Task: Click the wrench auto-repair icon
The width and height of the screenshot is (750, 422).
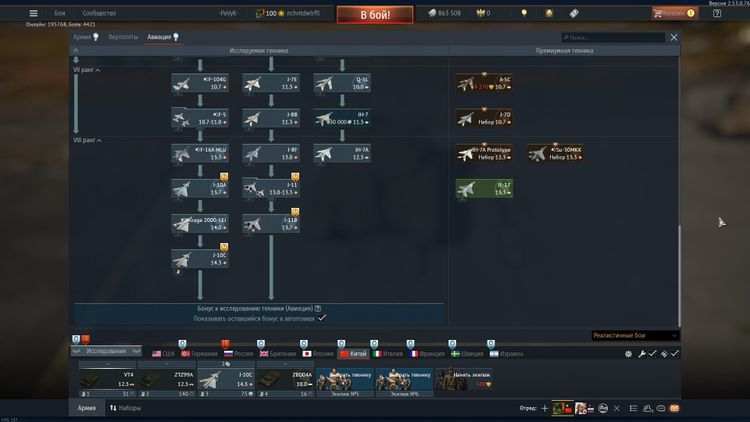Action: (642, 353)
